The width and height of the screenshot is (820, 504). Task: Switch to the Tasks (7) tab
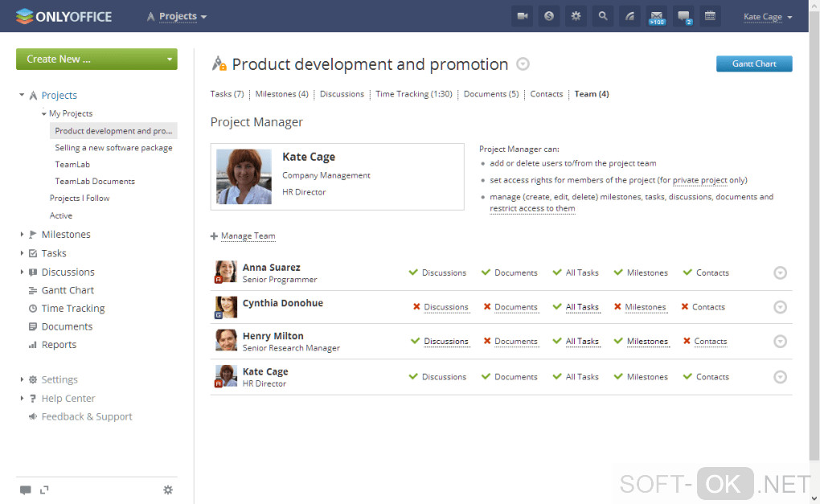[x=227, y=94]
